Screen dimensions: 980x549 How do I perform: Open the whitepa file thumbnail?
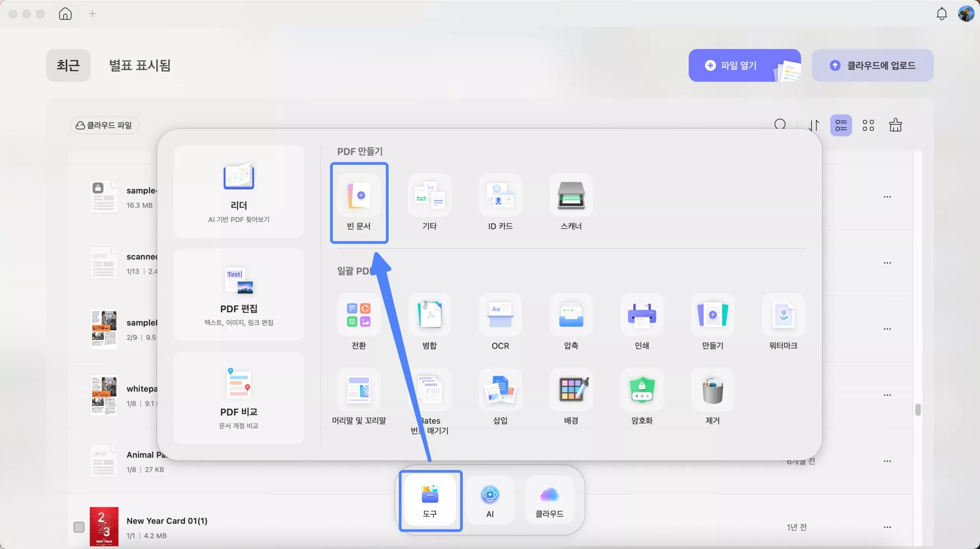pyautogui.click(x=104, y=395)
